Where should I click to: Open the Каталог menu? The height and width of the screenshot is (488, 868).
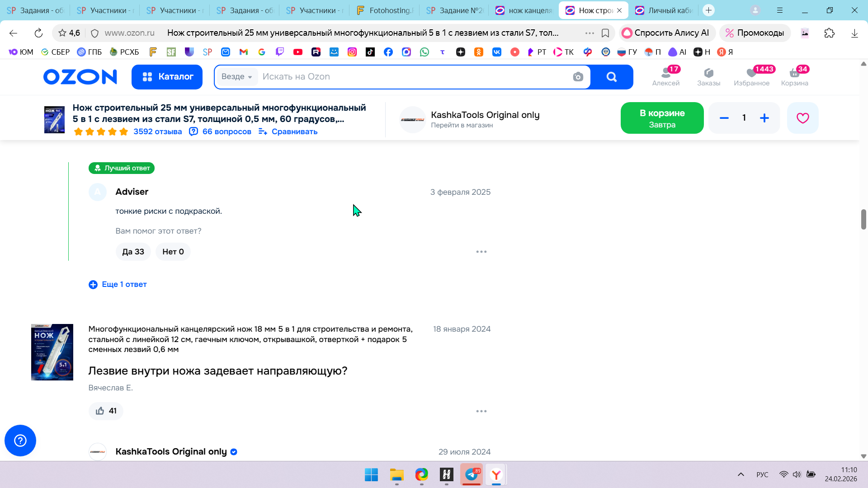(x=167, y=77)
